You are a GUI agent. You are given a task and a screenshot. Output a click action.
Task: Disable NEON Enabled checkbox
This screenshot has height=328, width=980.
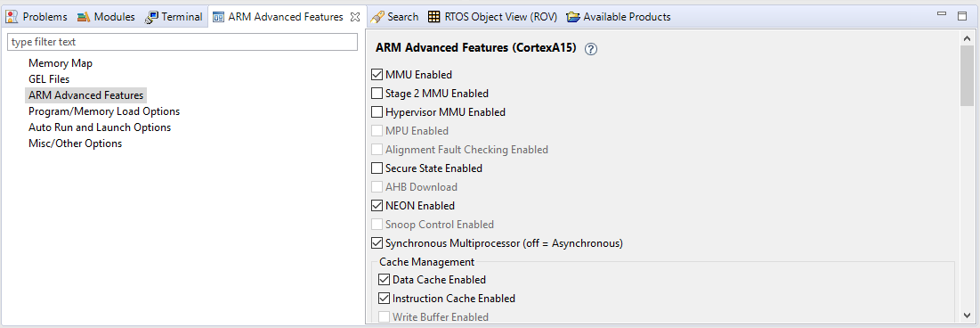click(x=377, y=205)
